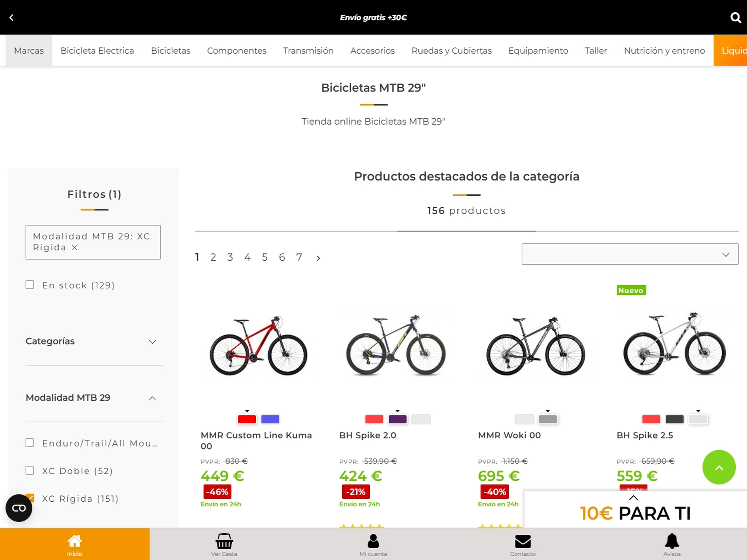Open the Accesorios menu
Viewport: 747px width, 560px height.
pyautogui.click(x=372, y=50)
